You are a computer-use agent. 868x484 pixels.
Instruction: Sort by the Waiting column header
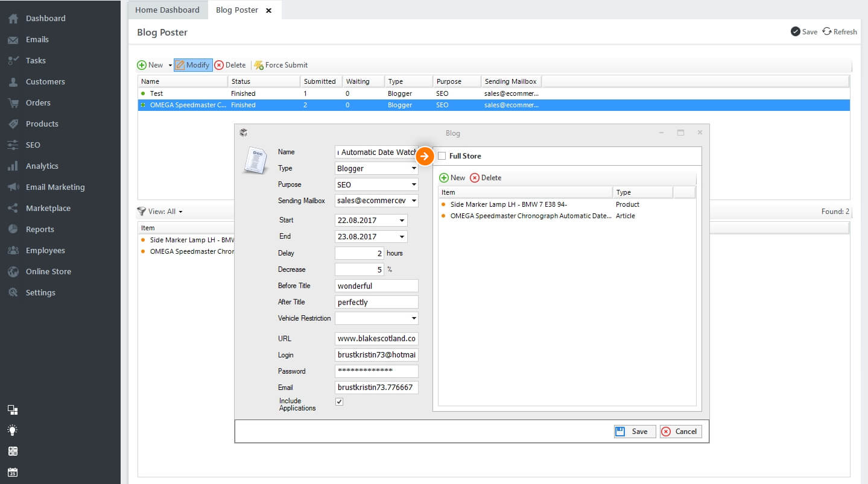(363, 81)
